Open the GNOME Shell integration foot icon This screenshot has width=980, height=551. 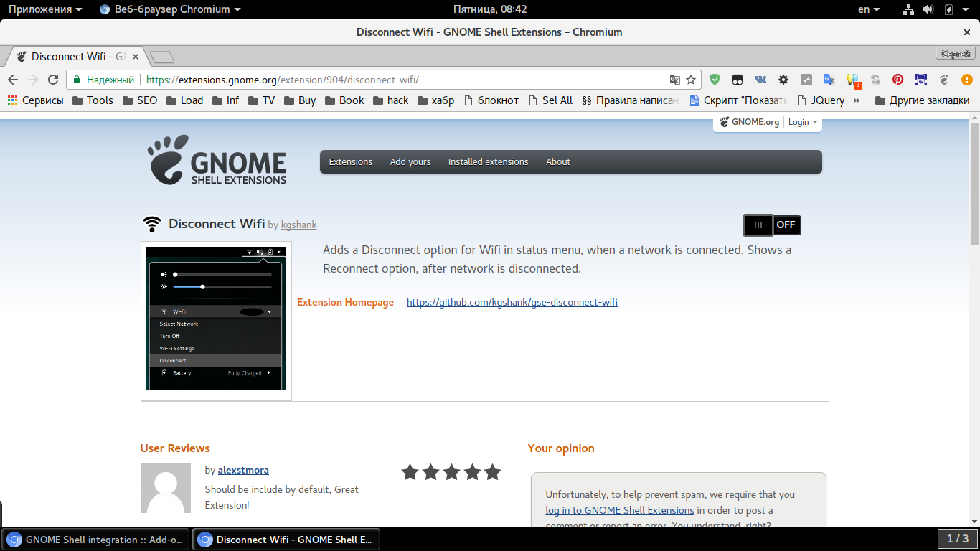tap(944, 80)
